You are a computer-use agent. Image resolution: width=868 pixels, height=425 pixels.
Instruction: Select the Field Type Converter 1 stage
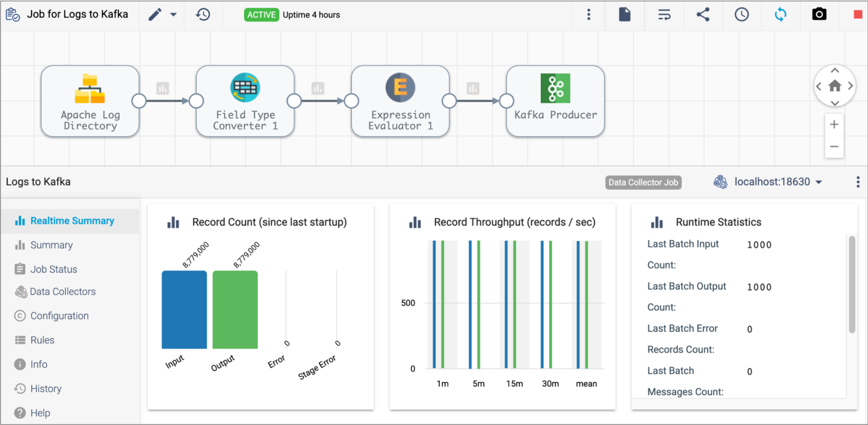pos(245,101)
